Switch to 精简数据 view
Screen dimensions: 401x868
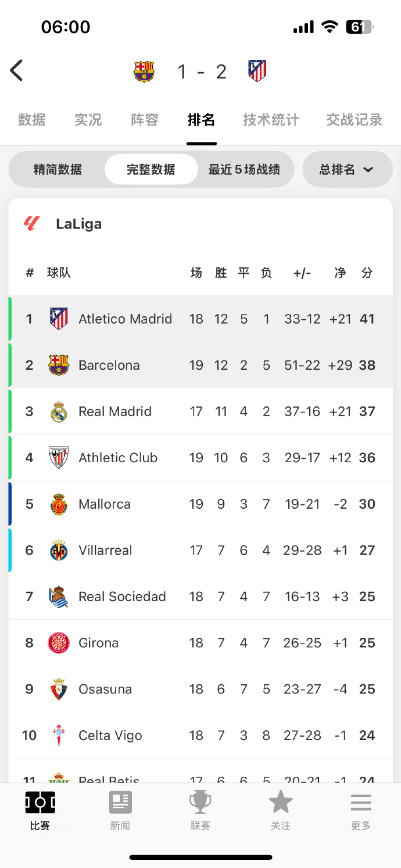[x=58, y=170]
